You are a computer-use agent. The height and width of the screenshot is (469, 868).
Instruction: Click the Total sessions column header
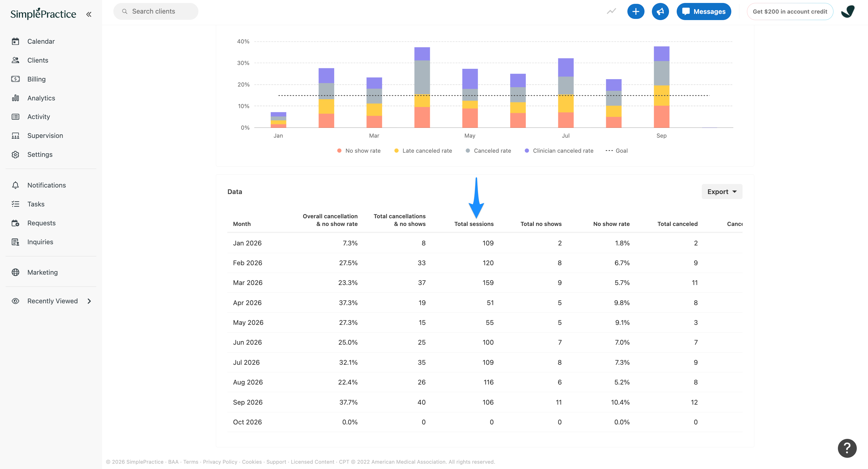[x=474, y=224]
